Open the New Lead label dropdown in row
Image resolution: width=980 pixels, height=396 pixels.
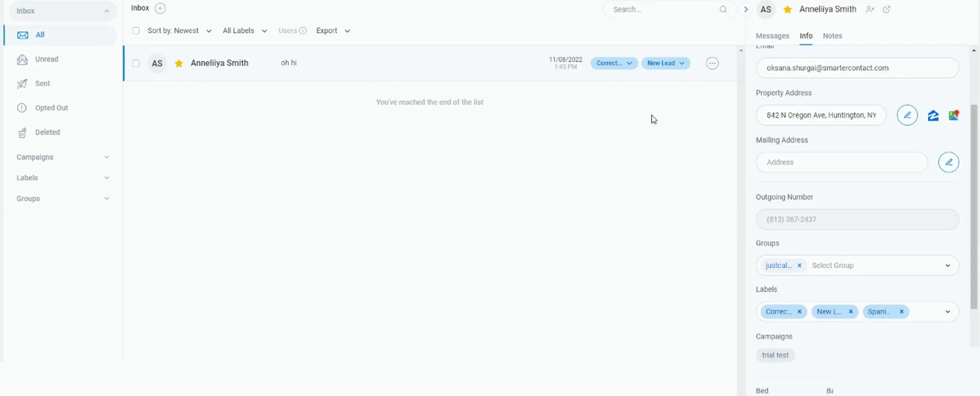click(x=666, y=63)
